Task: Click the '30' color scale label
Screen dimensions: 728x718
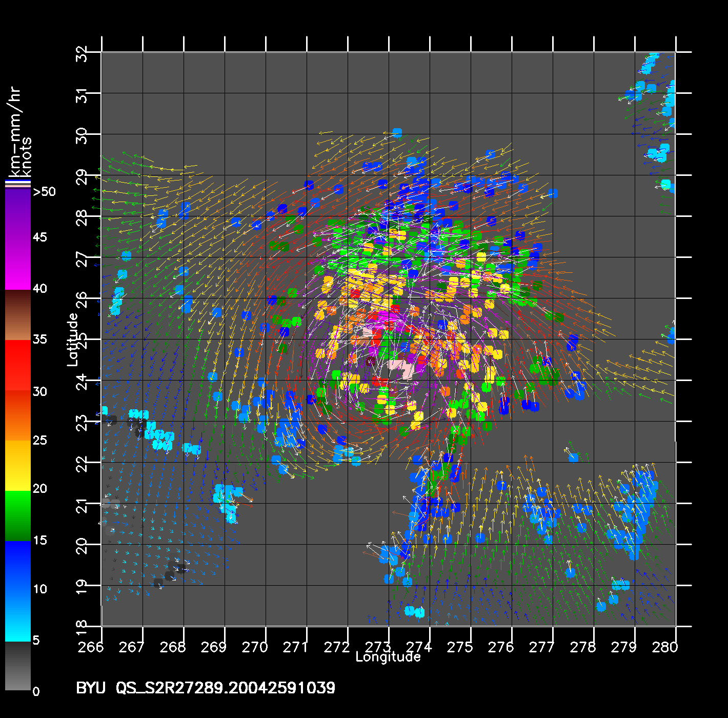Action: (x=40, y=391)
